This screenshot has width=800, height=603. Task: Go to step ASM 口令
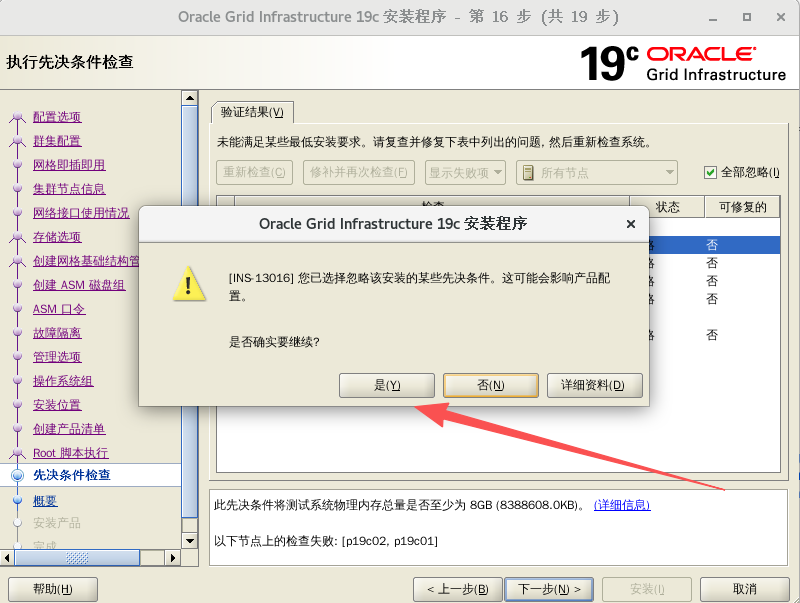(59, 309)
